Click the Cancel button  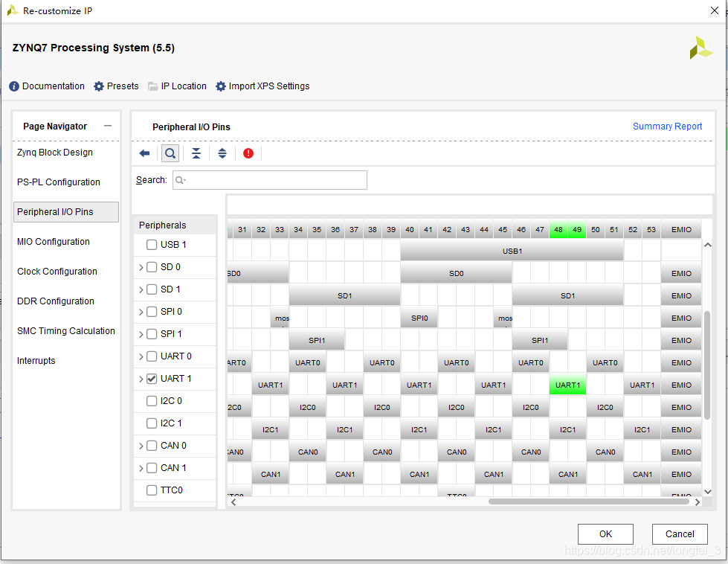680,534
